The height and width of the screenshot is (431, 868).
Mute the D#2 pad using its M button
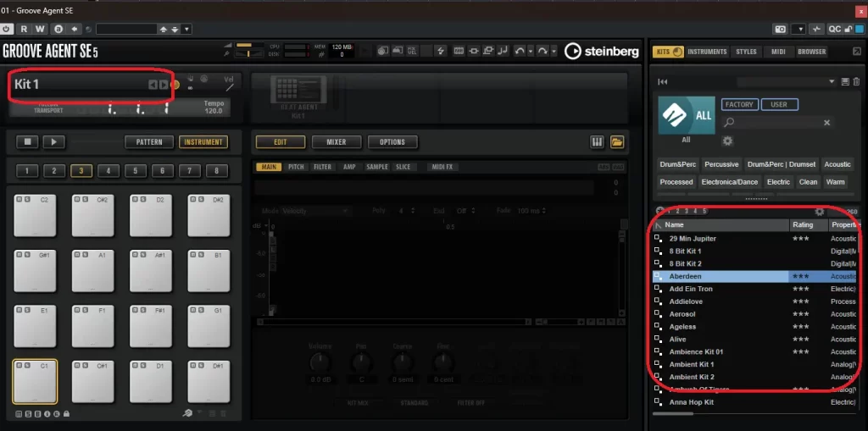[x=193, y=199]
